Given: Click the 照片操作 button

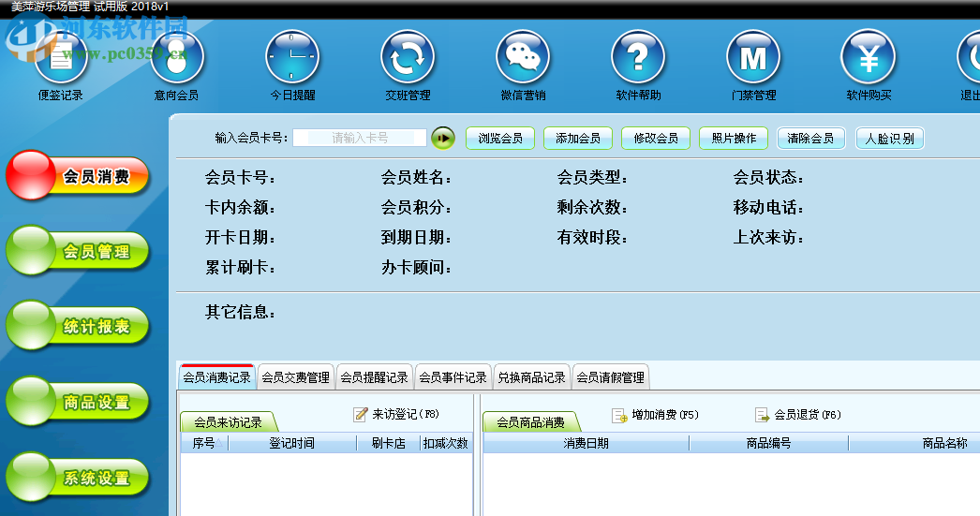Looking at the screenshot, I should click(x=734, y=138).
